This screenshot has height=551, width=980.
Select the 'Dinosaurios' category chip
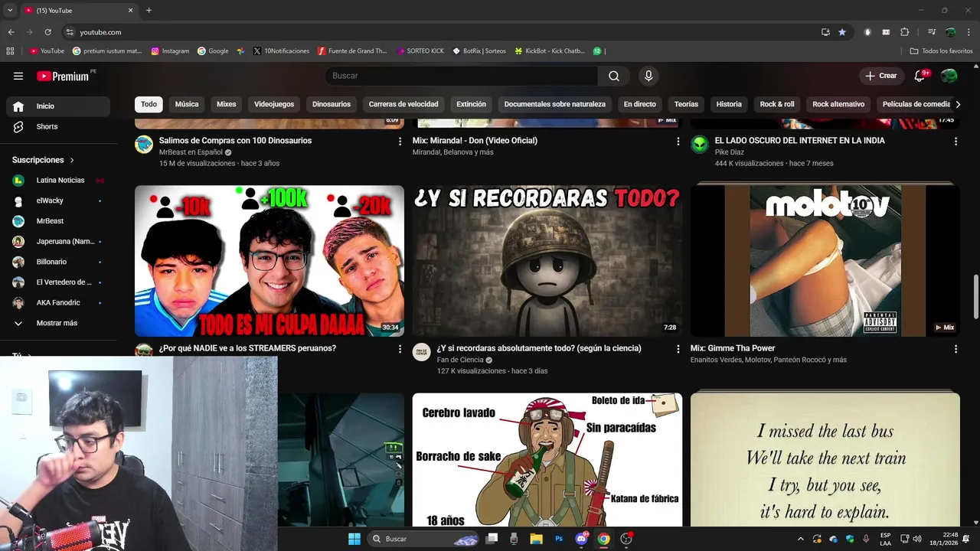(332, 104)
